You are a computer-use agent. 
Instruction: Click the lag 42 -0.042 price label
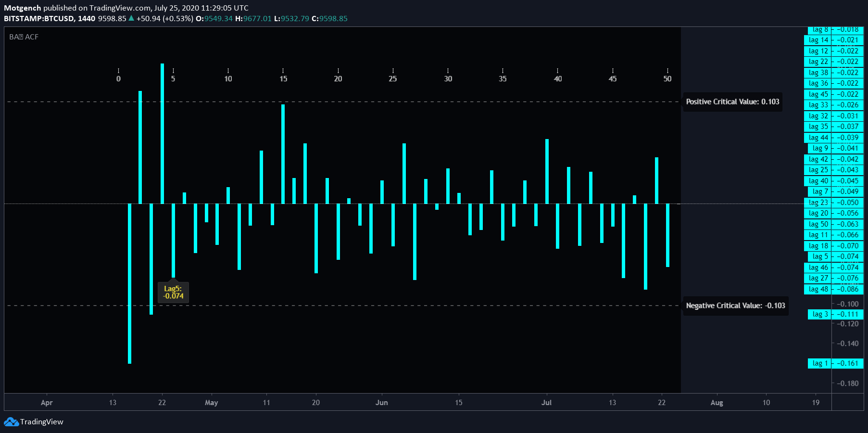834,159
